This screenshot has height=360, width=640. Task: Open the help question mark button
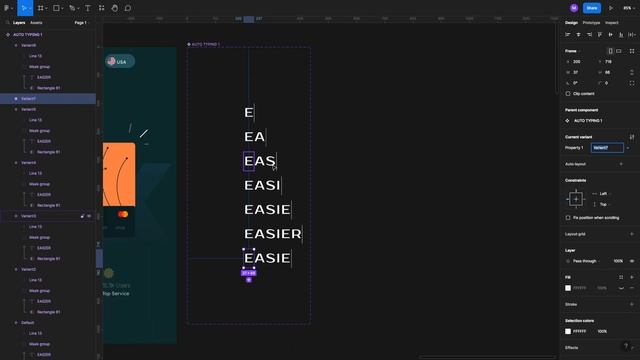(x=626, y=346)
